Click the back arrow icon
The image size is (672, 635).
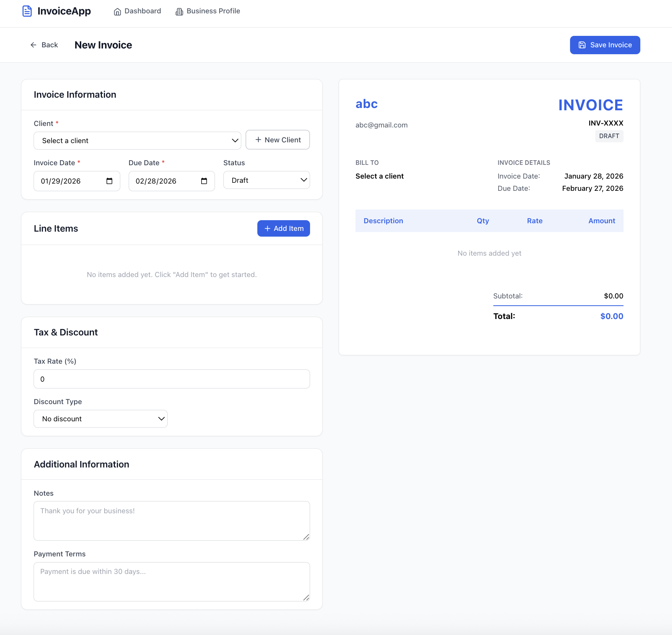pyautogui.click(x=34, y=45)
